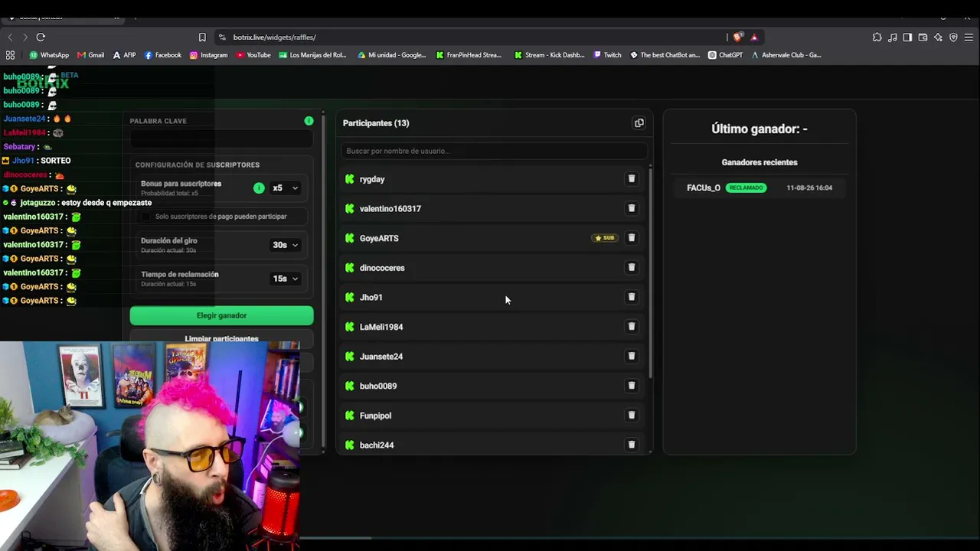Show info about Palabra Clave
This screenshot has height=551, width=980.
pos(309,121)
